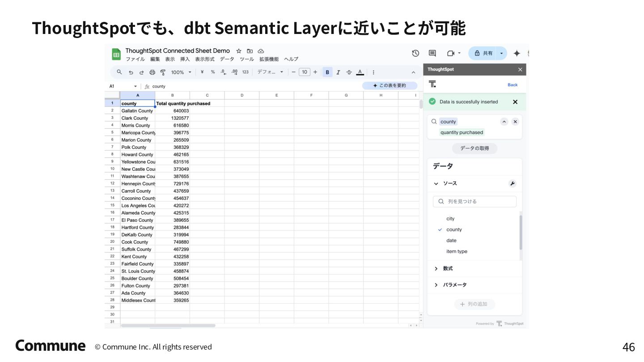This screenshot has width=644, height=362.
Task: Check the cloud save status icon
Action: pyautogui.click(x=261, y=51)
